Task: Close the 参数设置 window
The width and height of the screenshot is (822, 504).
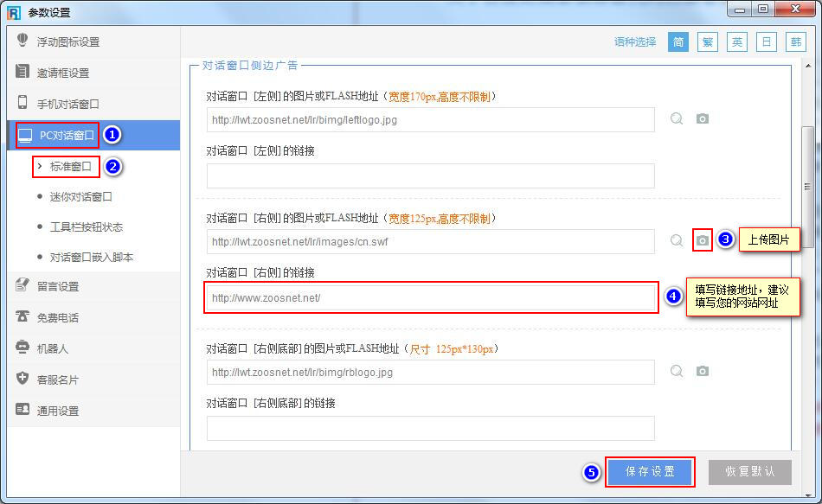Action: pos(795,10)
